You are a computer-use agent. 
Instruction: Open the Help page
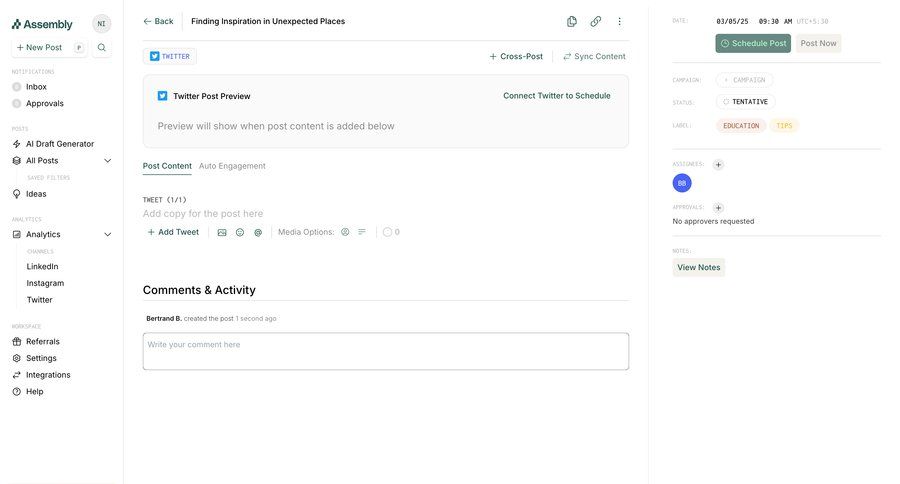34,392
